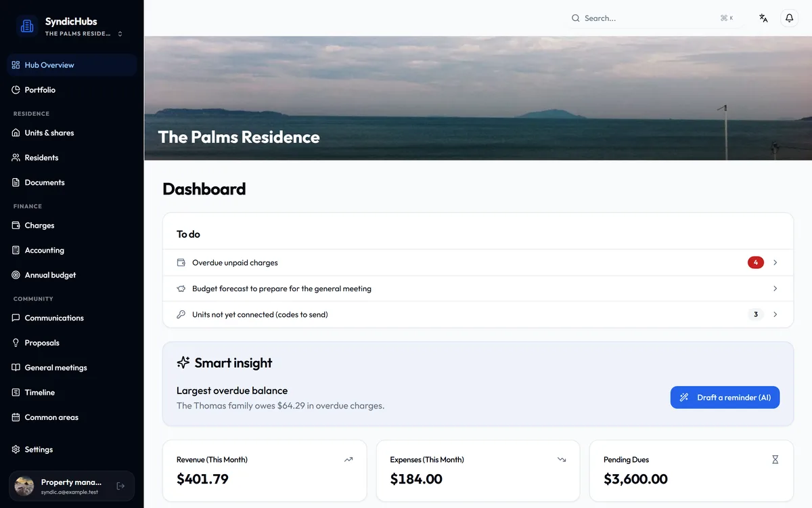Click piggy bank icon on Budget forecast

point(181,289)
